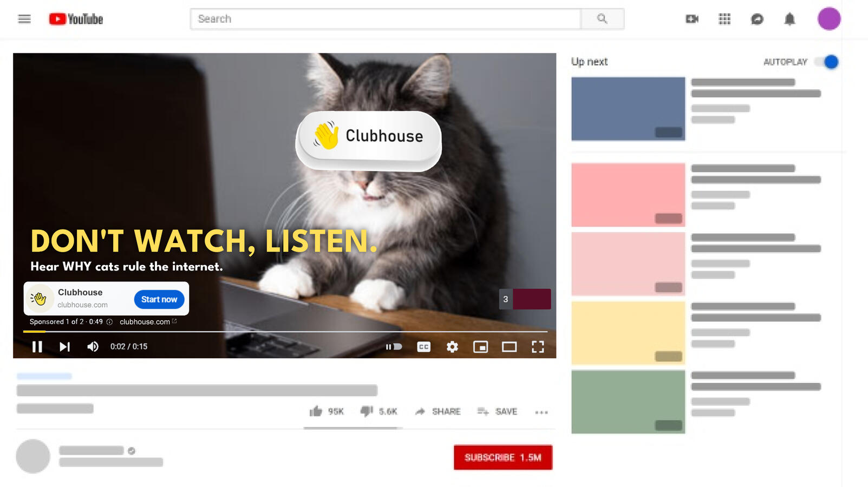Screen dimensions: 868x487
Task: Open the messages chat bubble icon
Action: 757,19
